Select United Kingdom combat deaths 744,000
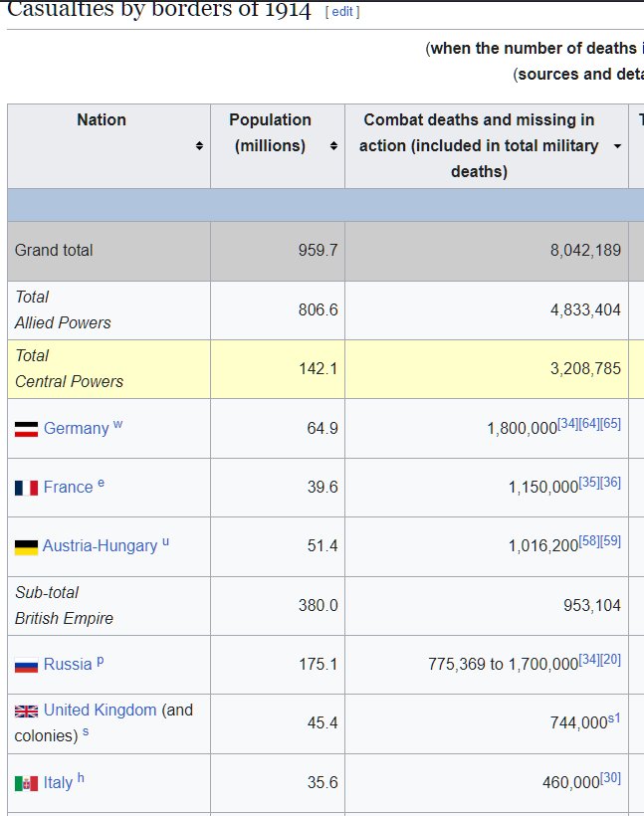This screenshot has height=816, width=644. point(579,723)
